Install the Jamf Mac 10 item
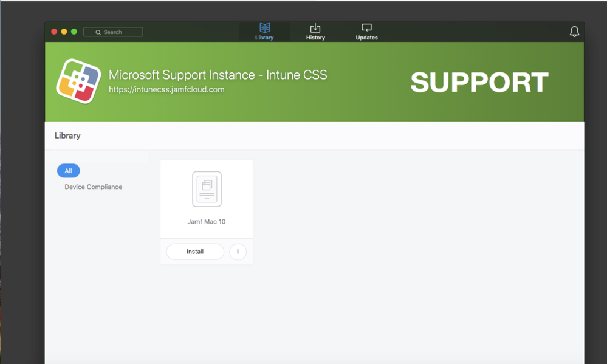Viewport: 607px width, 364px height. 195,252
